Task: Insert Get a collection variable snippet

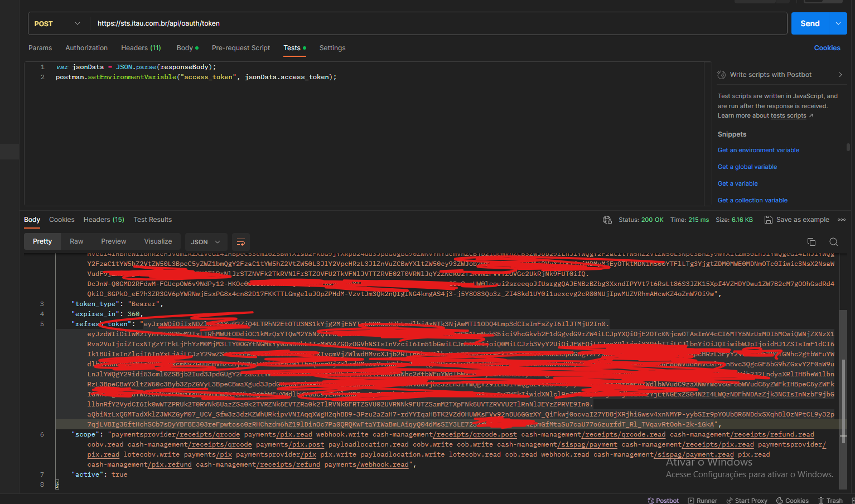Action: (x=752, y=200)
